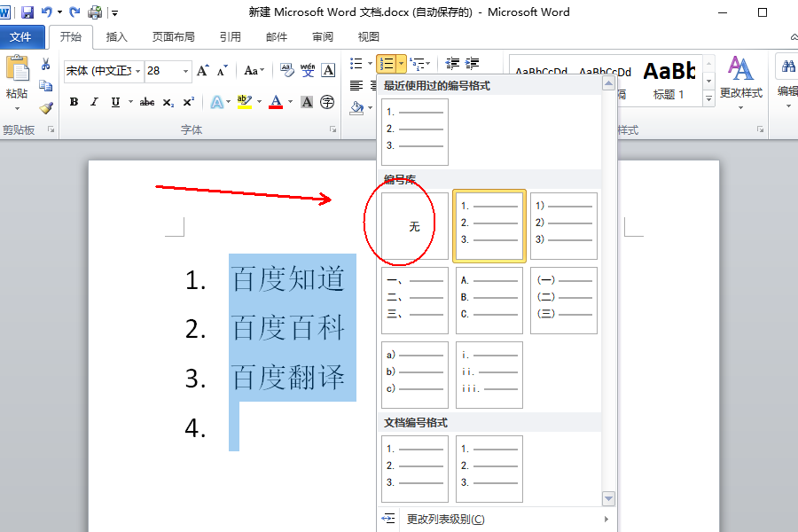Click the large Paste clipboard icon

[18, 68]
